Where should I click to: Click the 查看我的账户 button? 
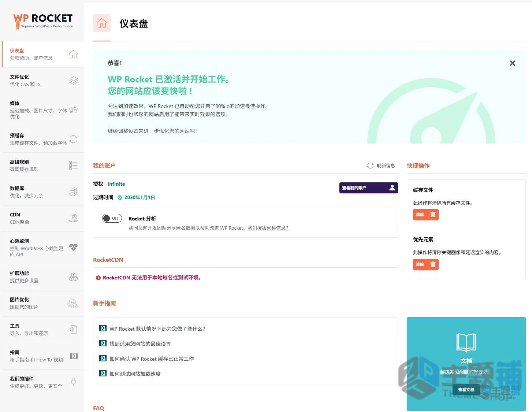[368, 188]
